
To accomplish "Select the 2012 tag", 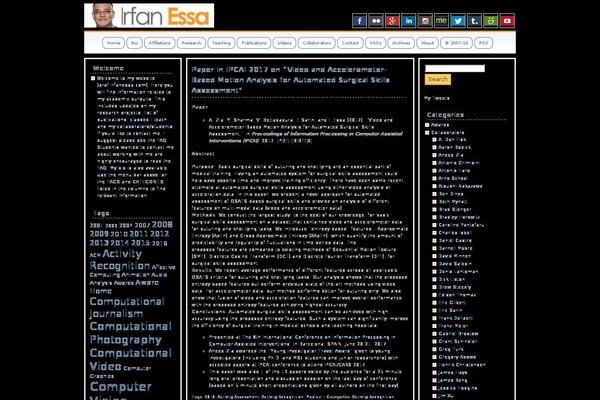I will [x=160, y=234].
